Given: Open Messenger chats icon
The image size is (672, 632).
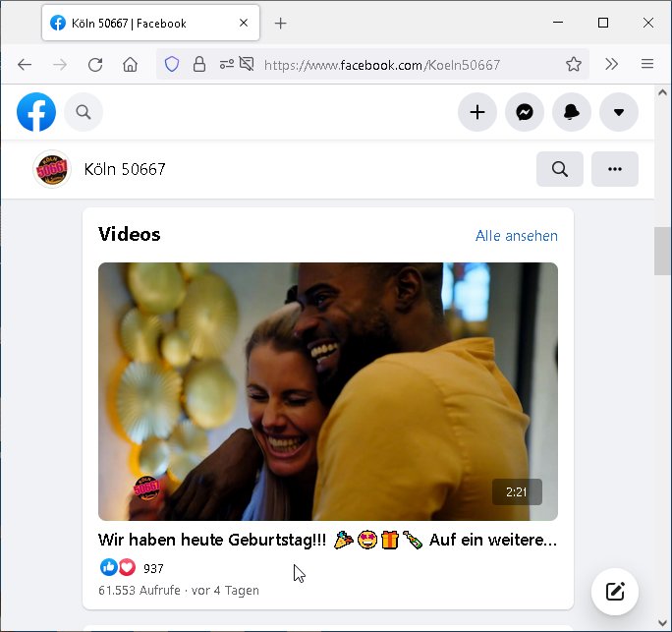Looking at the screenshot, I should click(525, 113).
